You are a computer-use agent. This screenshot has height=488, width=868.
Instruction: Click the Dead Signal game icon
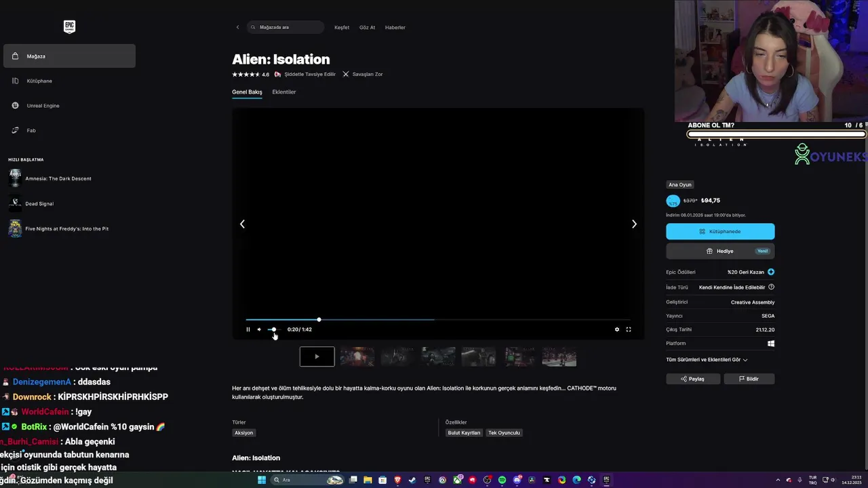tap(15, 203)
